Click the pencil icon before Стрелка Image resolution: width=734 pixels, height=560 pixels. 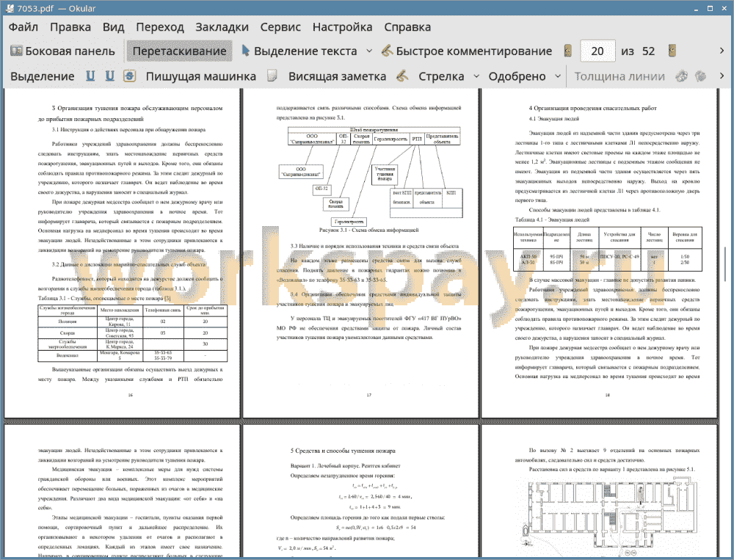(402, 76)
